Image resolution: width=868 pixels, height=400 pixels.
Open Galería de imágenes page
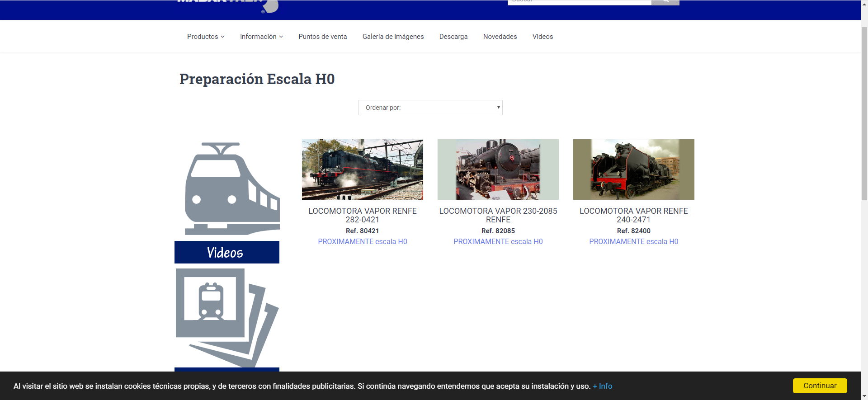coord(393,37)
